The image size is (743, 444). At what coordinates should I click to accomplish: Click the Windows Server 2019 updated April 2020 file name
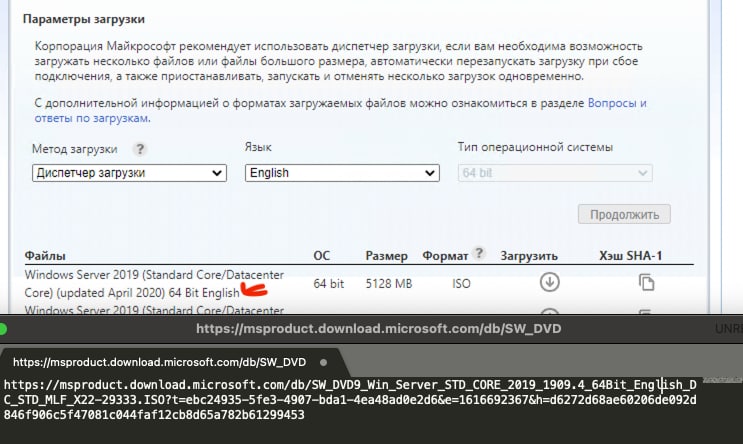pyautogui.click(x=154, y=283)
